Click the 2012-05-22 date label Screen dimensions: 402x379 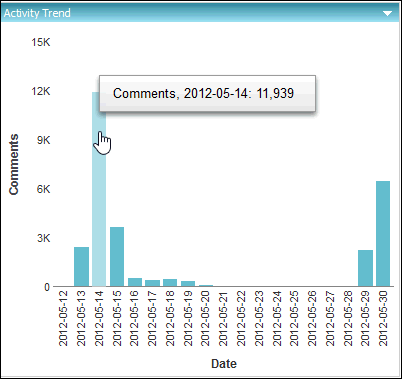click(241, 318)
